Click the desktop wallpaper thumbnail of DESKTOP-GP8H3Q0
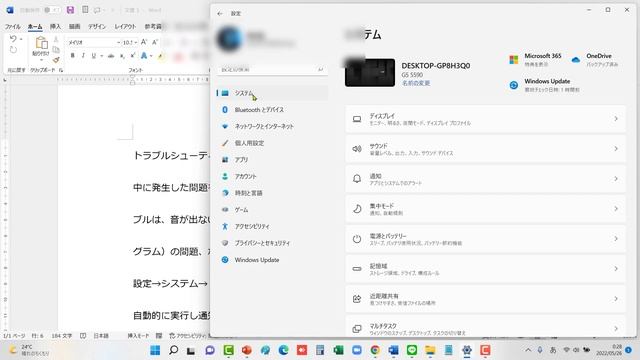 370,72
